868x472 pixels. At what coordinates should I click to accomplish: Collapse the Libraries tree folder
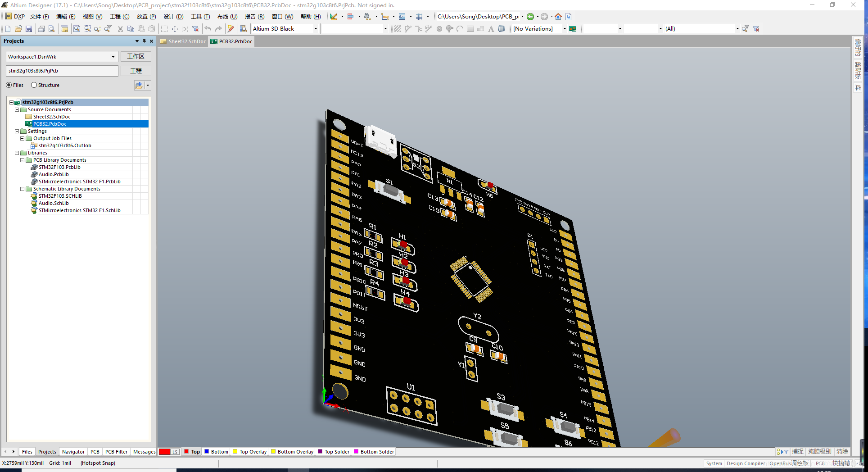point(17,153)
